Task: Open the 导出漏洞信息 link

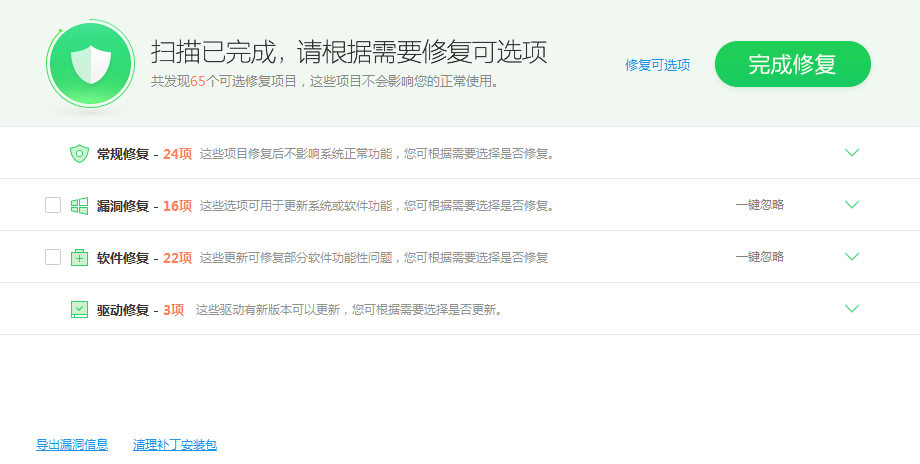Action: 72,445
